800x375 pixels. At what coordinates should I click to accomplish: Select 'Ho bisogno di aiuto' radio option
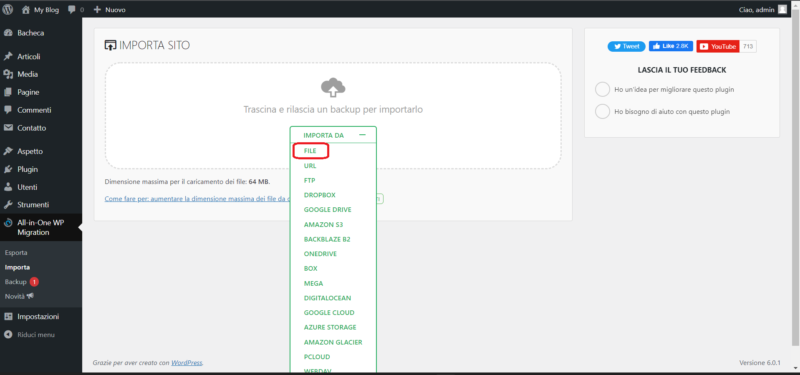(603, 111)
